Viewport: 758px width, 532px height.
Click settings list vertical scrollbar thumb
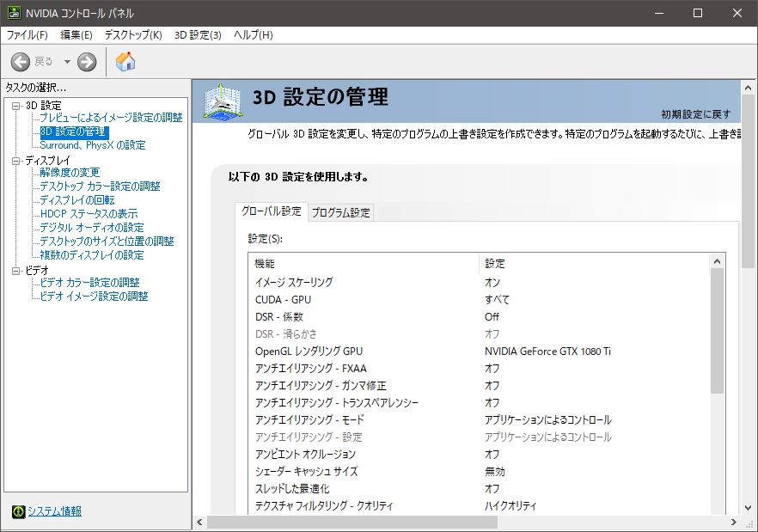(x=717, y=331)
